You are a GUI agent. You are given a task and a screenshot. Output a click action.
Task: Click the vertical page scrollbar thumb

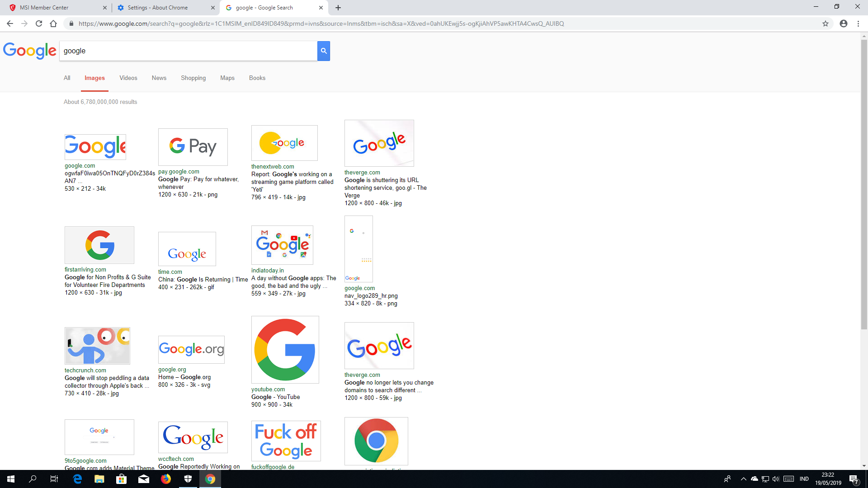pyautogui.click(x=864, y=184)
